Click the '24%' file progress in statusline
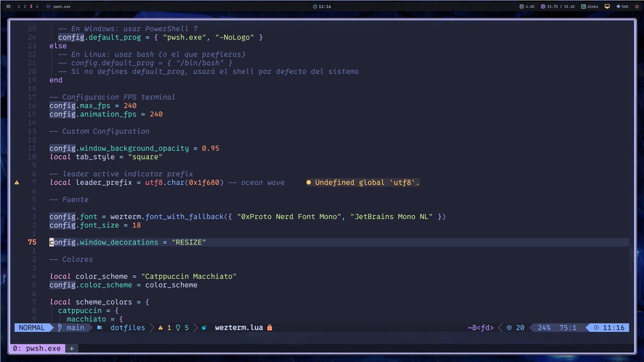644x362 pixels. tap(544, 328)
